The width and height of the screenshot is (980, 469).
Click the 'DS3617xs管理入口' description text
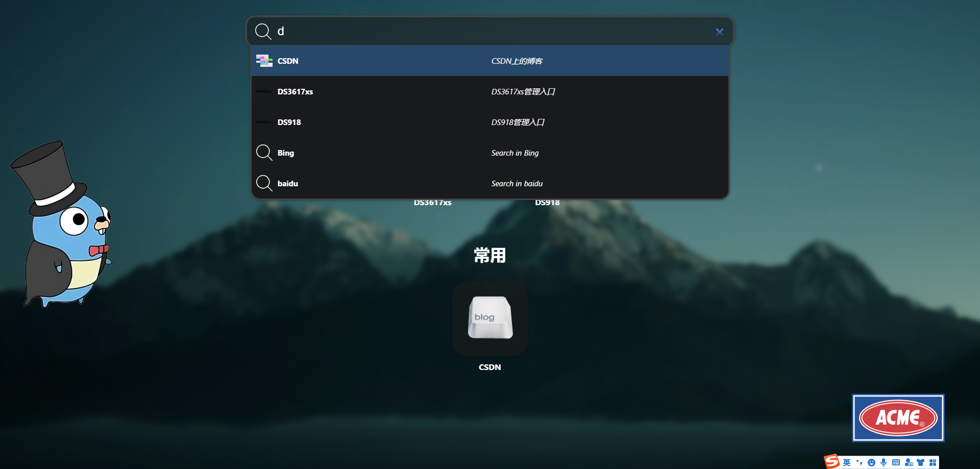pos(523,91)
